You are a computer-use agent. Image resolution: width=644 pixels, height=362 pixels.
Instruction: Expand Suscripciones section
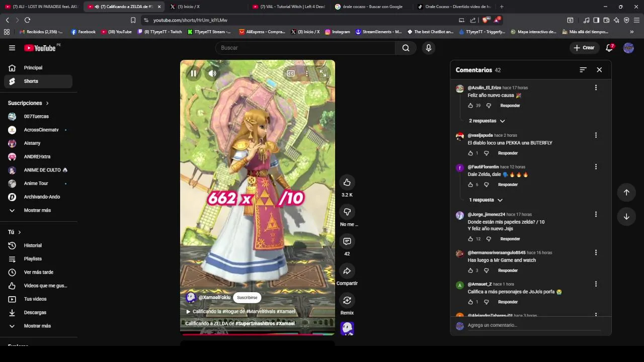[29, 103]
